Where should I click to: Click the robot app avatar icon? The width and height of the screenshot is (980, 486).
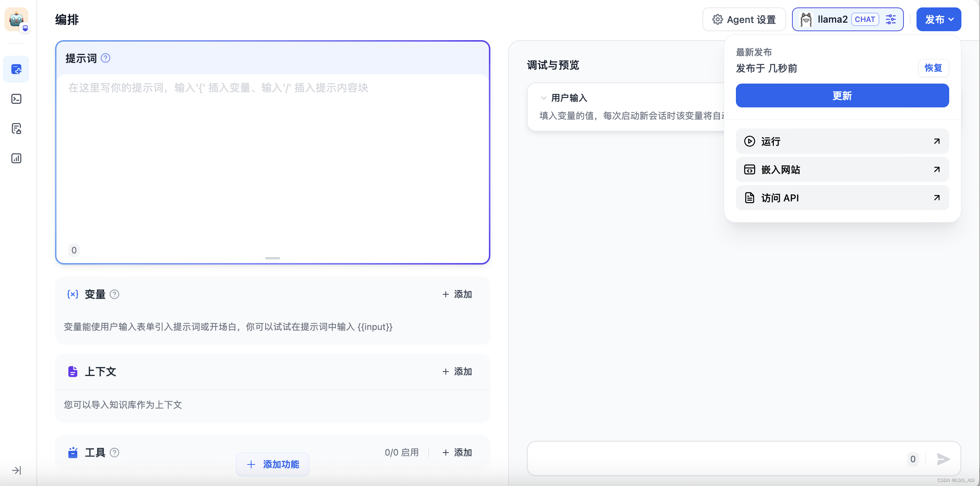[16, 19]
